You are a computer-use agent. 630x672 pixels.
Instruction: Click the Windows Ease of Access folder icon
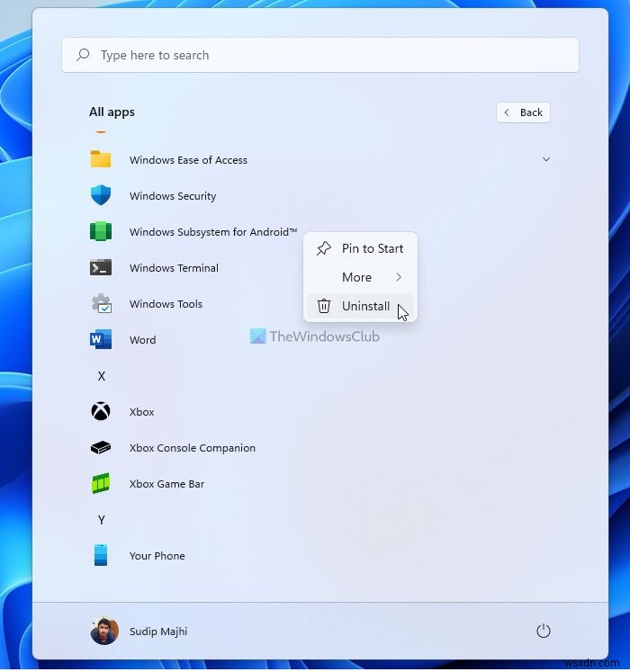tap(101, 159)
